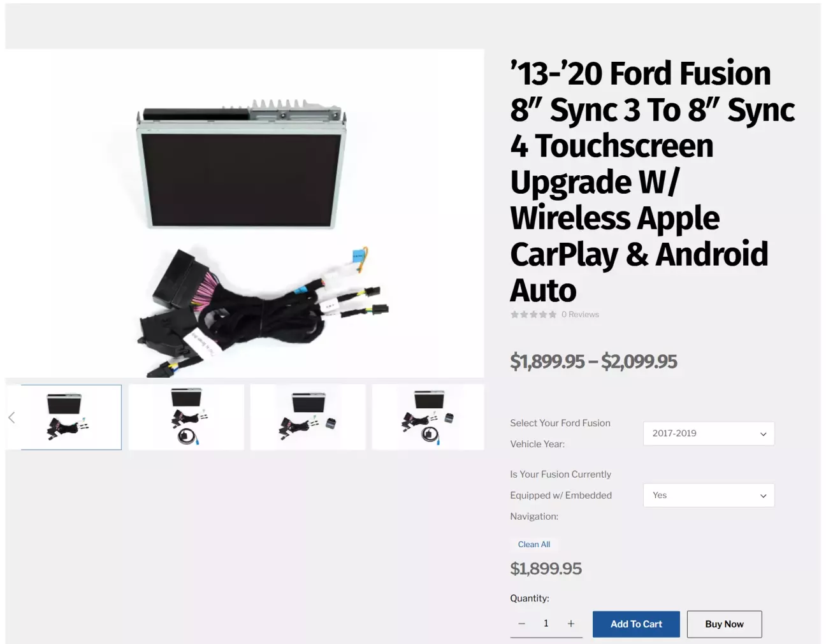
Task: Click chevron arrow of the Yes selector
Action: coord(763,496)
